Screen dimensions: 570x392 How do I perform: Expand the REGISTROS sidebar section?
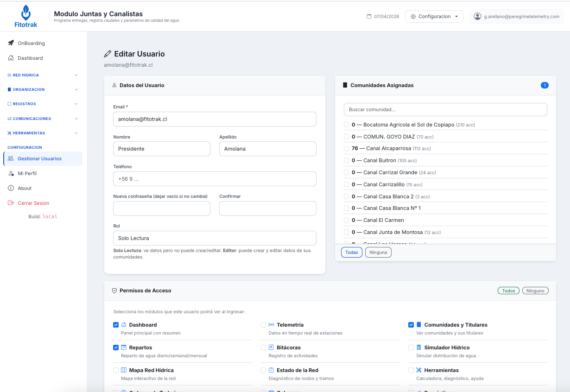(43, 104)
